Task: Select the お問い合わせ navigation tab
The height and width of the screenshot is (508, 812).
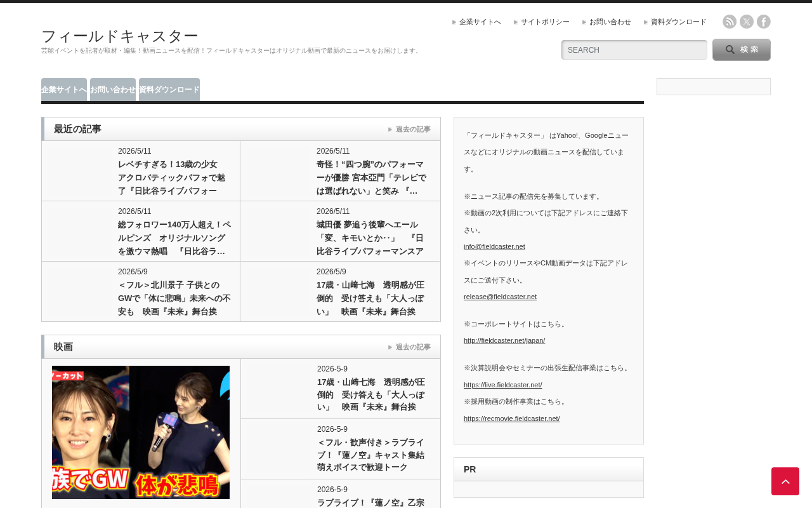Action: coord(113,90)
